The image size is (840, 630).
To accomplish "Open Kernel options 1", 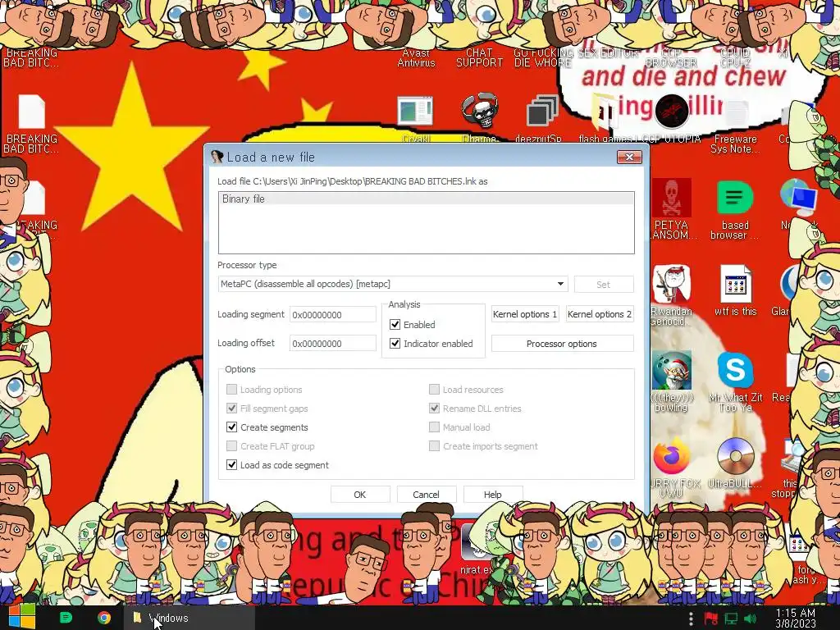I will (x=525, y=314).
